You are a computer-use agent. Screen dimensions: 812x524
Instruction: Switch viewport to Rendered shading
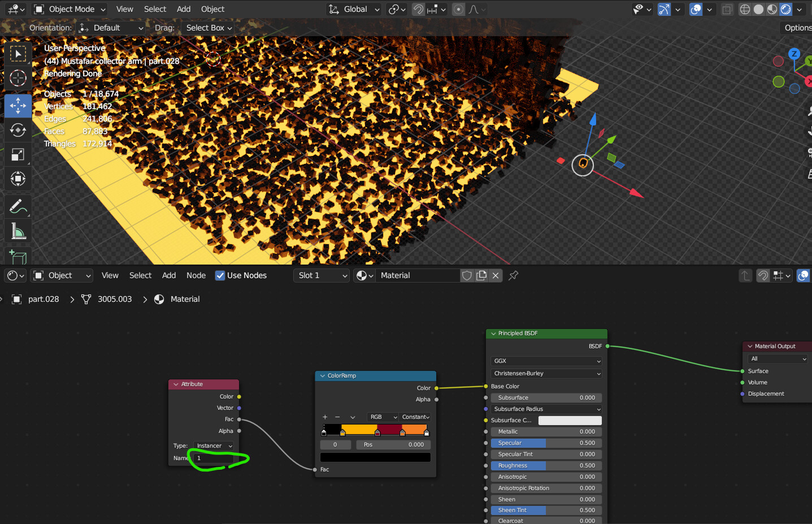[x=785, y=9]
